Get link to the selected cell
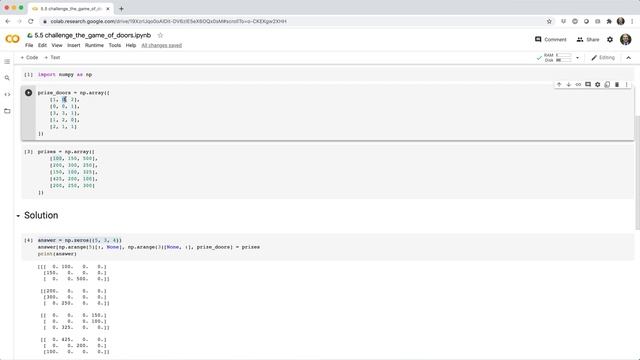The height and width of the screenshot is (360, 640). 578,84
